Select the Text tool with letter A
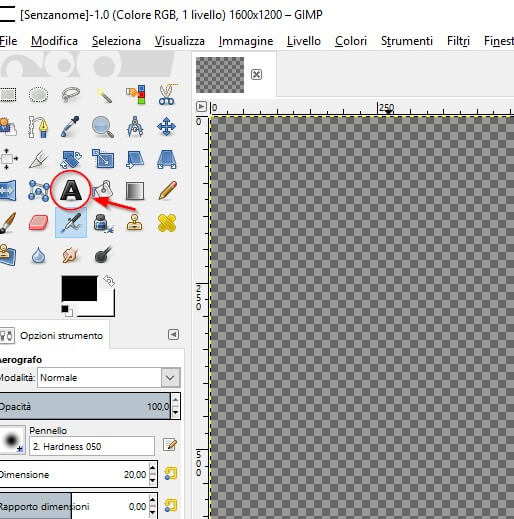Viewport: 514px width, 519px height. click(x=71, y=190)
